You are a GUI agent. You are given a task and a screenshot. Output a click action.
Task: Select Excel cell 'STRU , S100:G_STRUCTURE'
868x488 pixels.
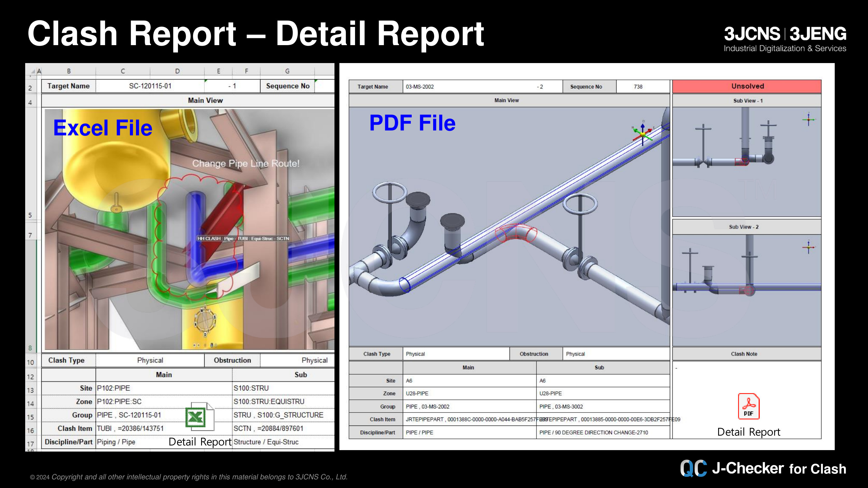[283, 415]
